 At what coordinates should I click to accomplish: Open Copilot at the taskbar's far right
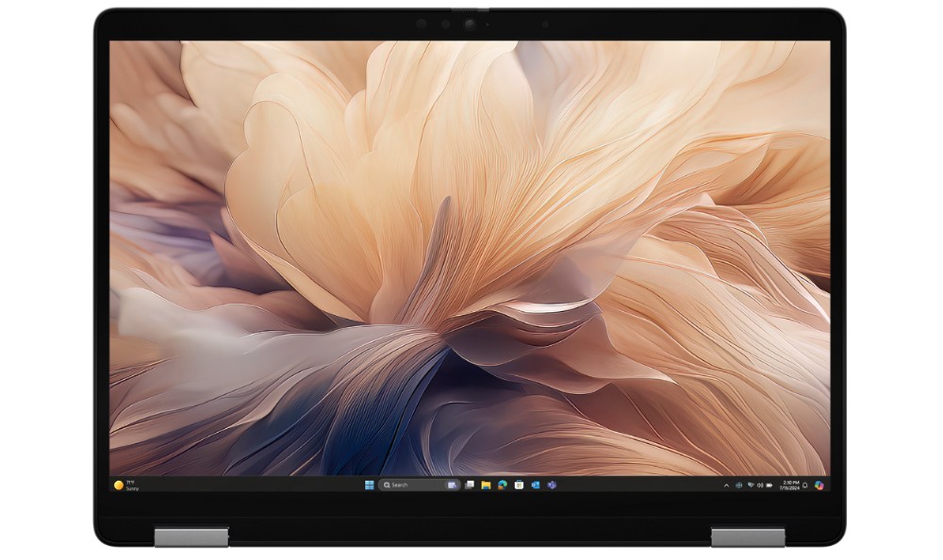pos(819,485)
